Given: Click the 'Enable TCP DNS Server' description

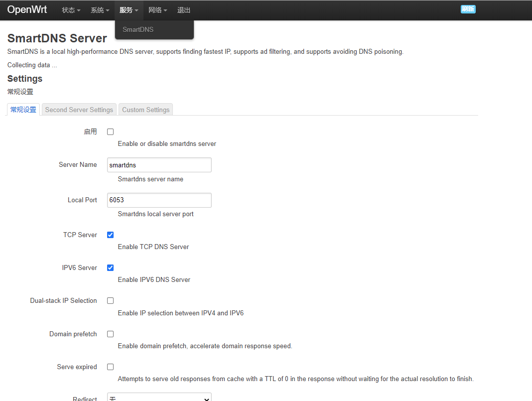Looking at the screenshot, I should click(153, 247).
